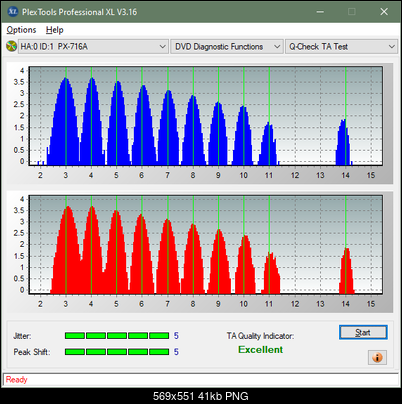Expand the Q-Check TA Test dropdown
The height and width of the screenshot is (404, 402).
[x=342, y=47]
